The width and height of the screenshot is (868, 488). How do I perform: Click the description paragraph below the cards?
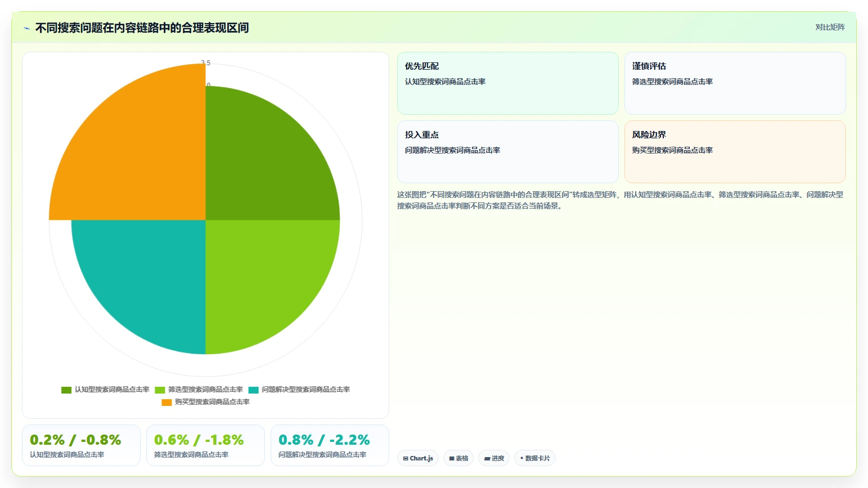[620, 200]
